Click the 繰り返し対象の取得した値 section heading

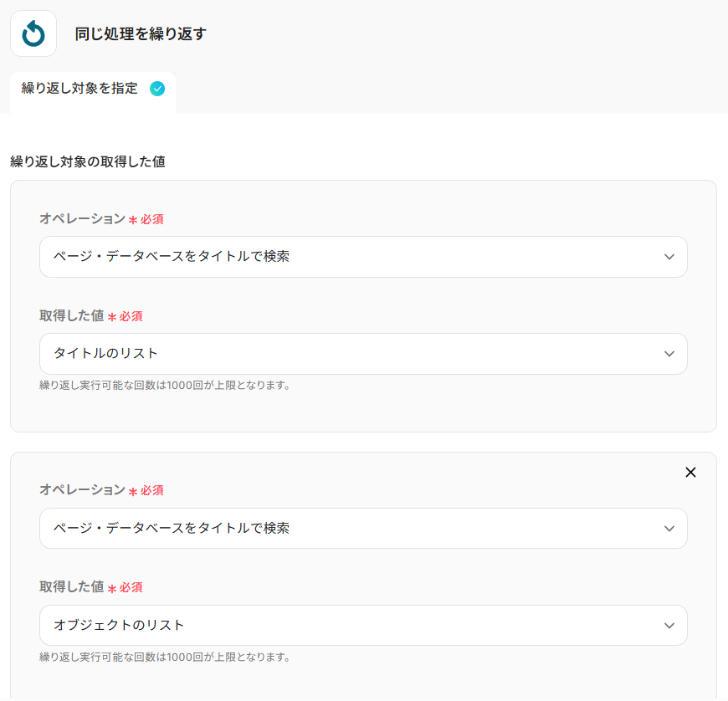tap(87, 161)
